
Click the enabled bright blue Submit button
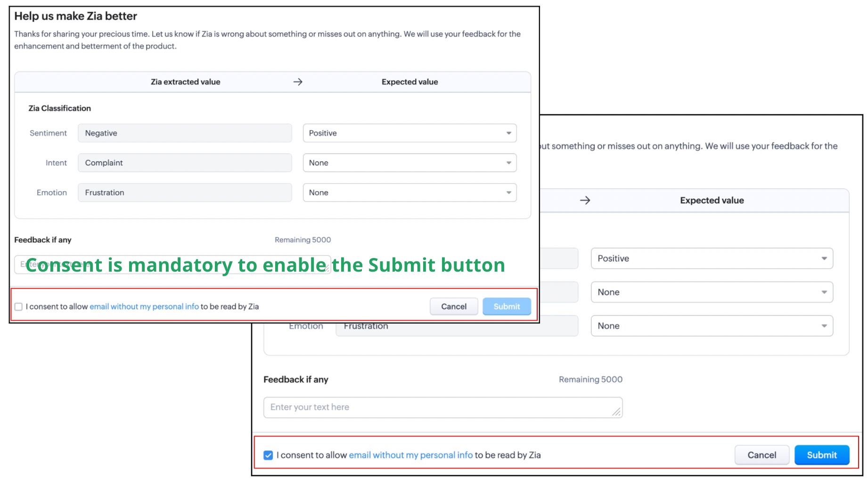[821, 455]
